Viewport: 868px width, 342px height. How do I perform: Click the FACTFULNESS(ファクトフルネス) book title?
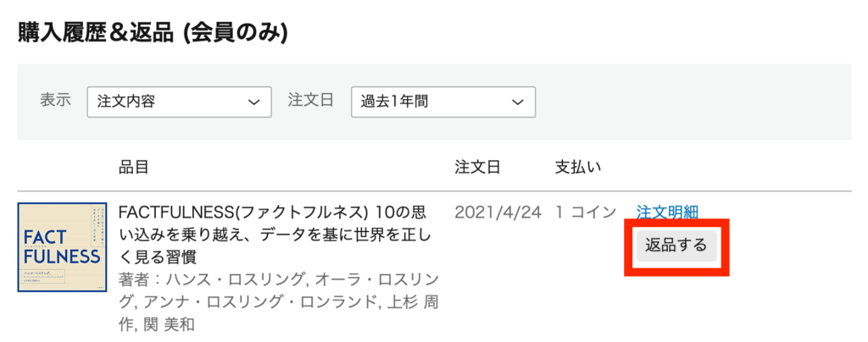(x=275, y=234)
